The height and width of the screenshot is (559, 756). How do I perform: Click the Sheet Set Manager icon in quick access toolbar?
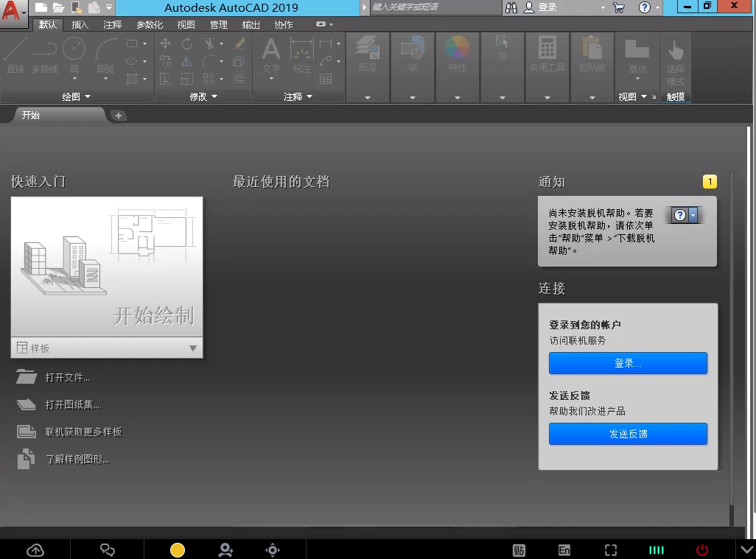coord(94,7)
